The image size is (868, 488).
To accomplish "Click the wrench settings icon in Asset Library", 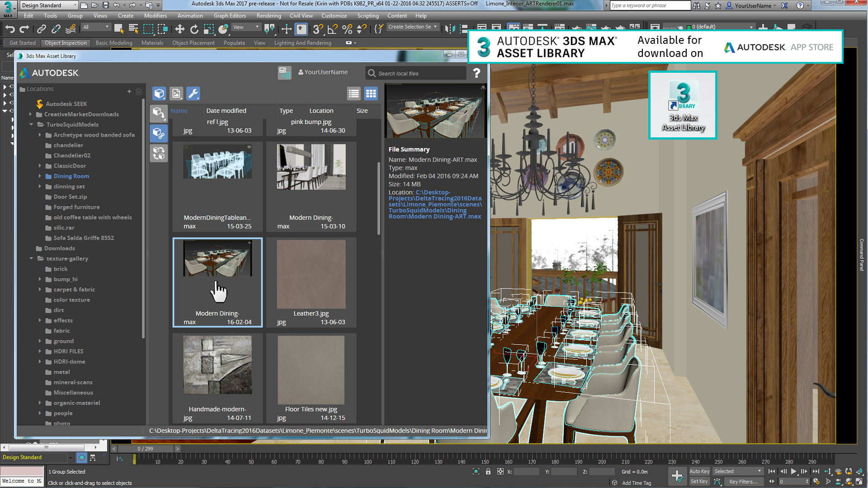I will click(193, 94).
